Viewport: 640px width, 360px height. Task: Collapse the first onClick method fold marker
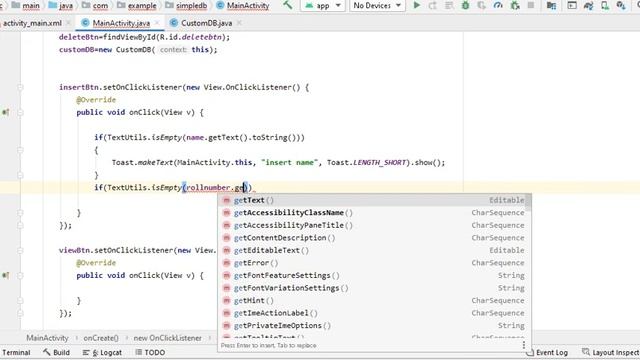click(20, 112)
